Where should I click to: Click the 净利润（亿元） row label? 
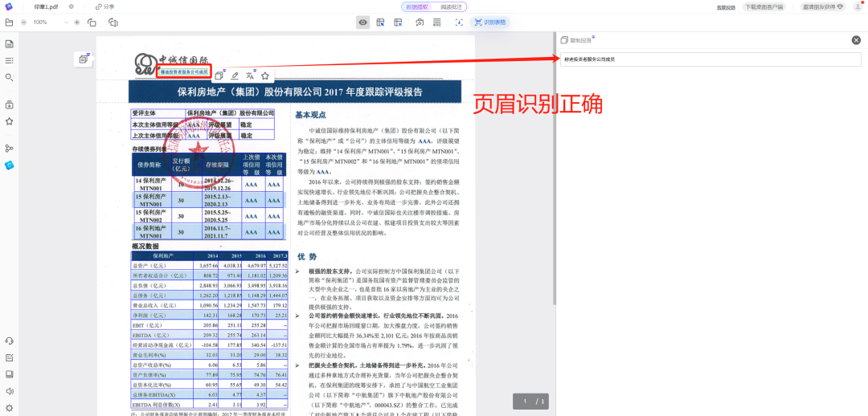[151, 315]
